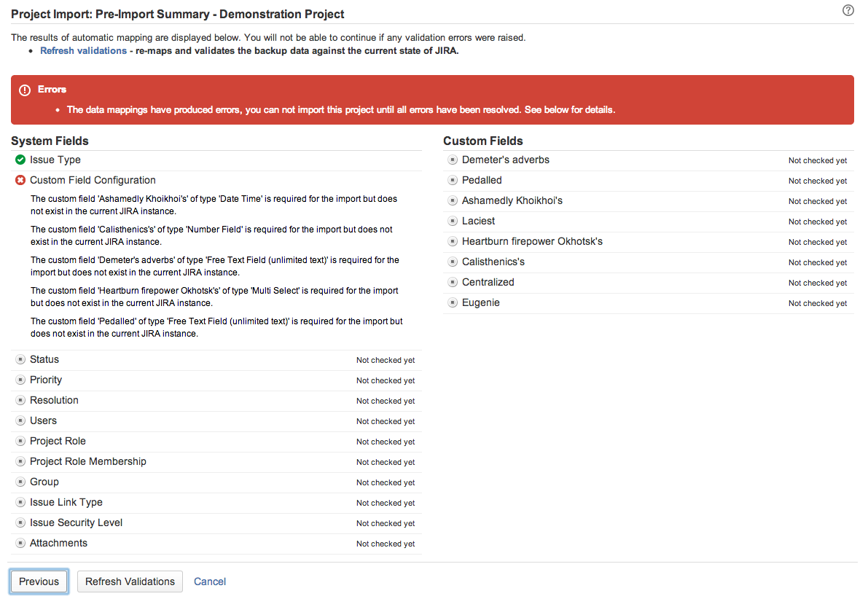Click the warning icon in Errors banner
The width and height of the screenshot is (868, 607).
pos(25,90)
